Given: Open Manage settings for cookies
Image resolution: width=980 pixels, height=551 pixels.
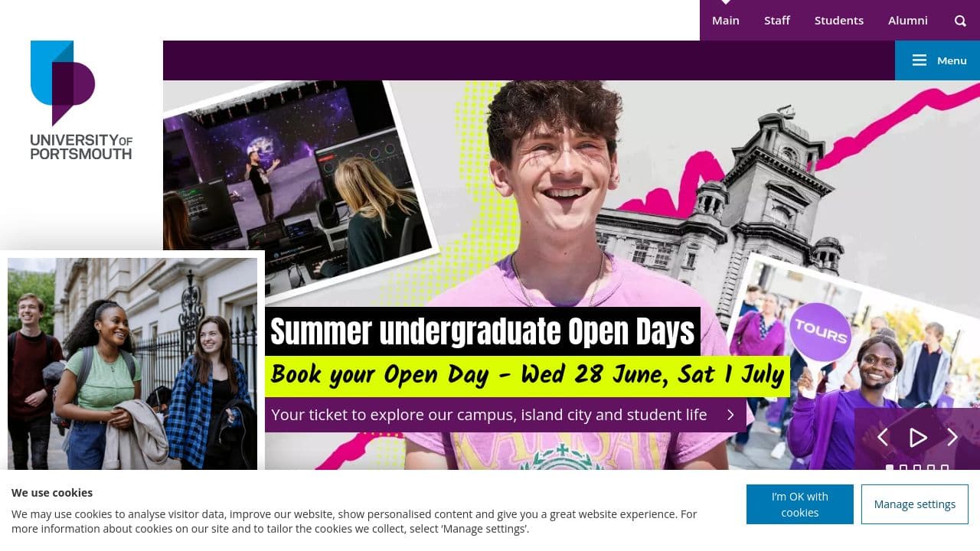Looking at the screenshot, I should [914, 504].
